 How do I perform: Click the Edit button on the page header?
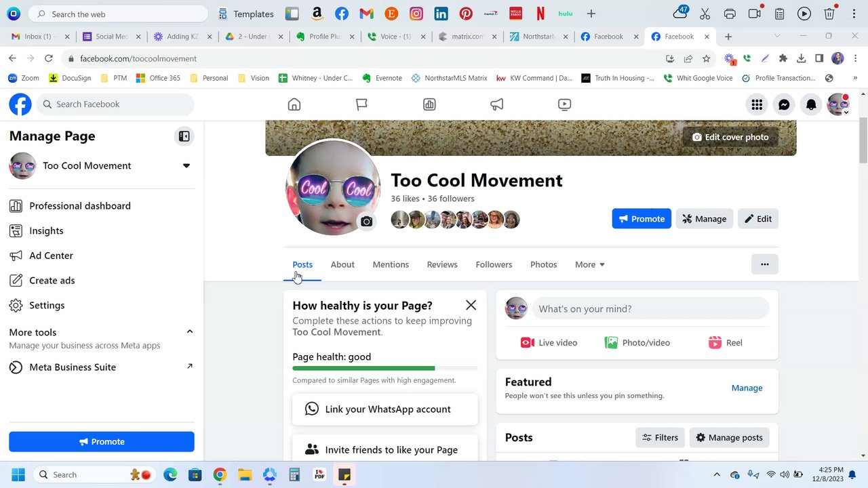click(x=757, y=218)
